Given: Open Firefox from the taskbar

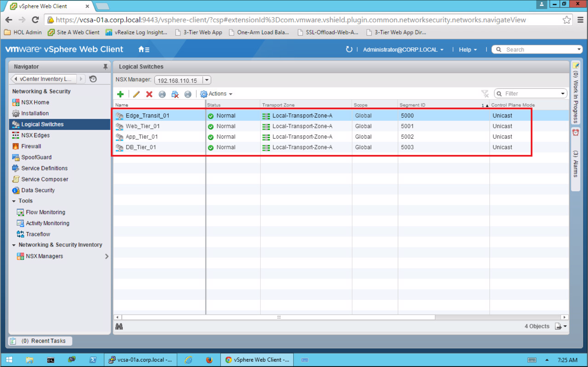Looking at the screenshot, I should point(209,360).
